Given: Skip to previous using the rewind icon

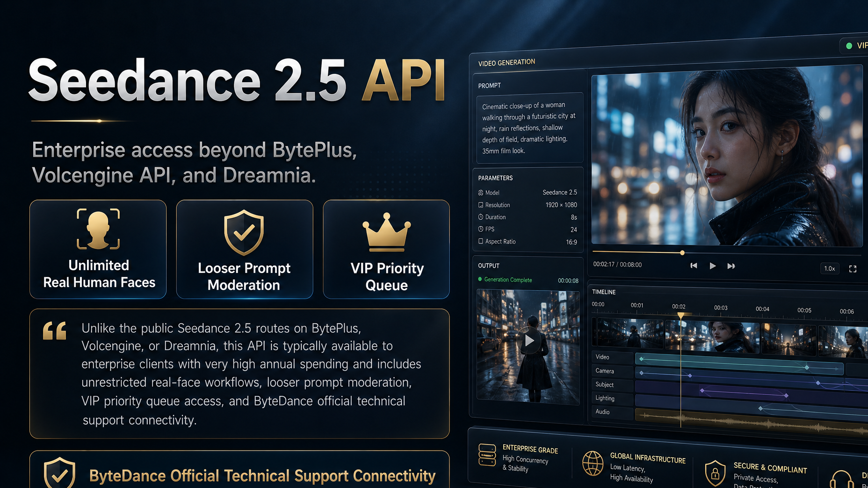Looking at the screenshot, I should (694, 266).
